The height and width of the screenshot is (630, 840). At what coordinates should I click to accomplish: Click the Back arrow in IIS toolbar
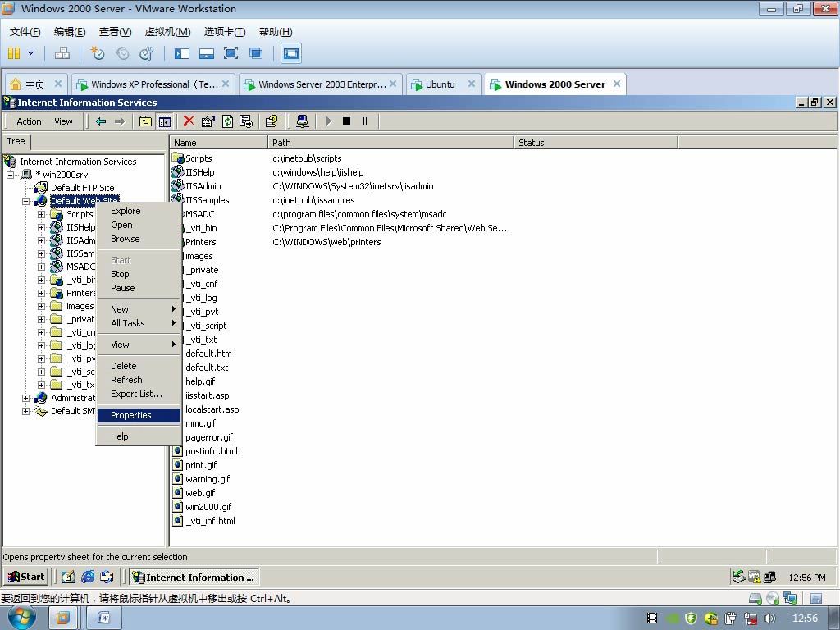click(101, 121)
